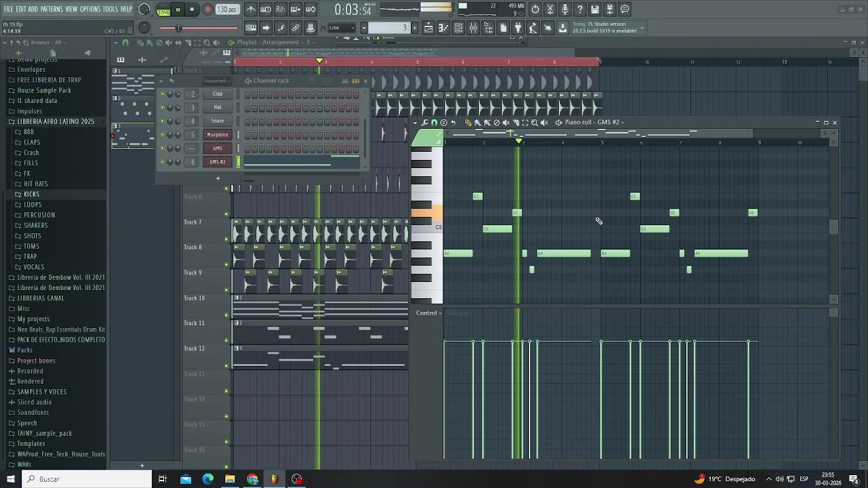Add a new channel with plus button
The height and width of the screenshot is (488, 868).
(x=218, y=178)
